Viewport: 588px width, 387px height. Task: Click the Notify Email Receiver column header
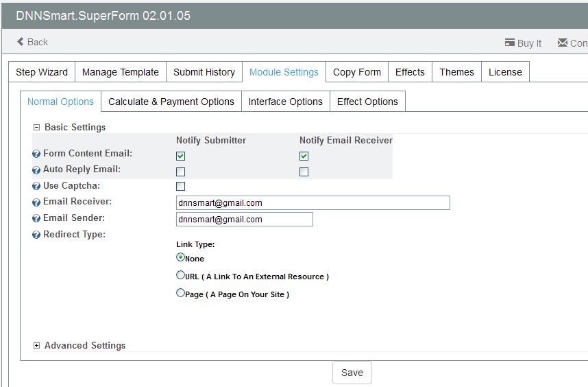(x=346, y=140)
